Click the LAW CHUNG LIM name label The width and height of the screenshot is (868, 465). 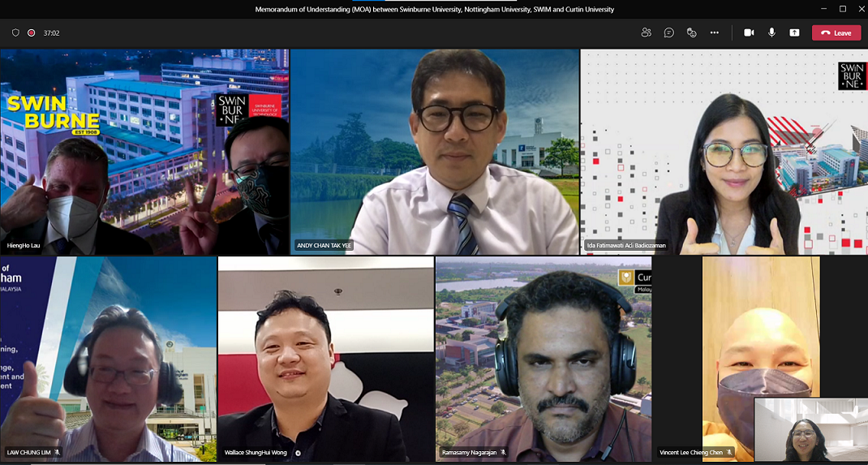(28, 452)
